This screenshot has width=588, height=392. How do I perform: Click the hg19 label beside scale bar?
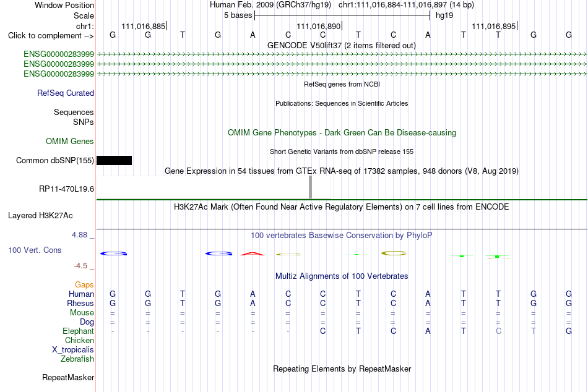[444, 15]
